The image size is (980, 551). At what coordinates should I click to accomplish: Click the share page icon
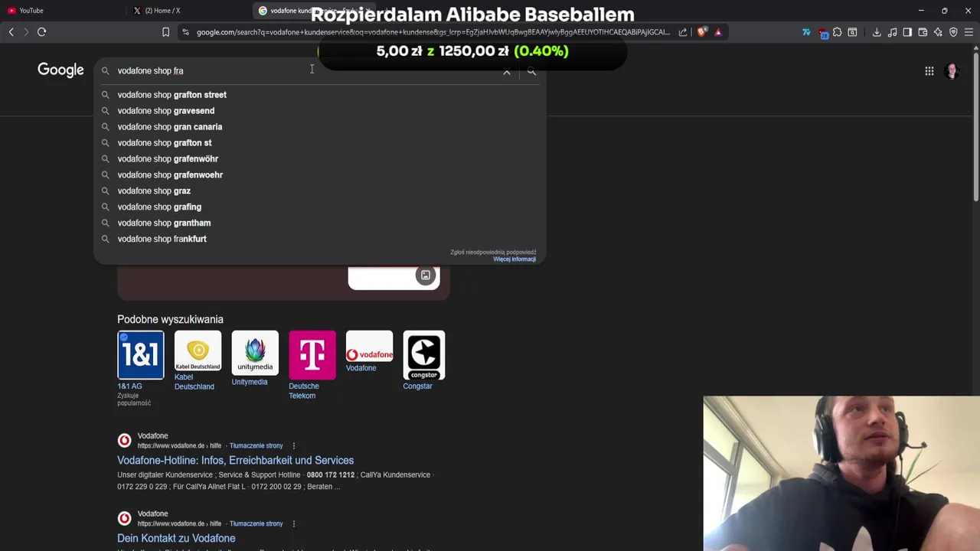point(683,32)
